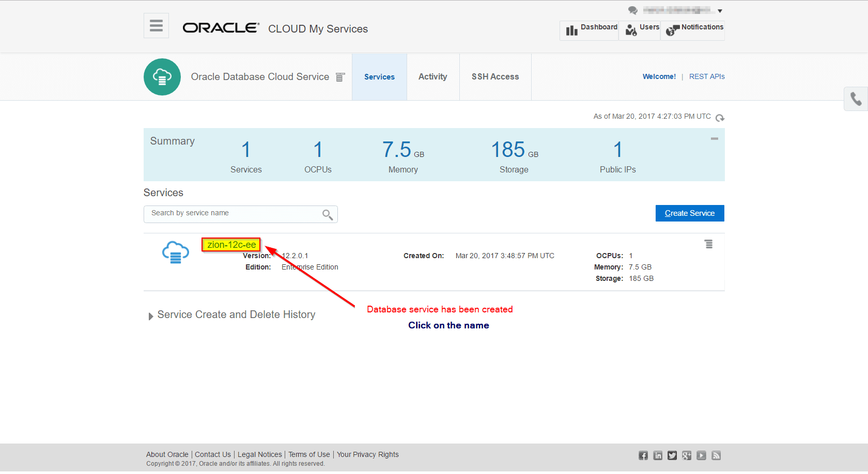Switch to the Services tab
This screenshot has height=474, width=868.
[x=379, y=77]
